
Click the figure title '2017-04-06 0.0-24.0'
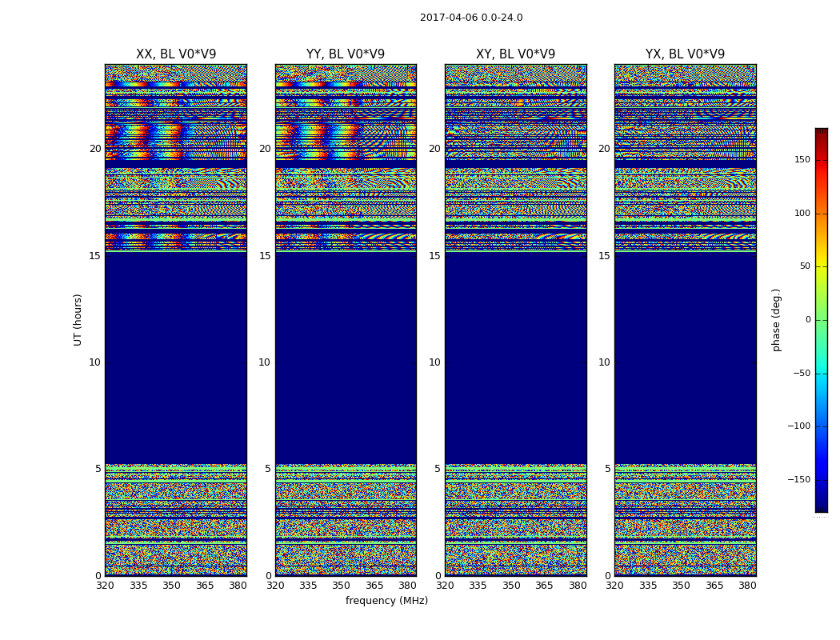click(471, 18)
